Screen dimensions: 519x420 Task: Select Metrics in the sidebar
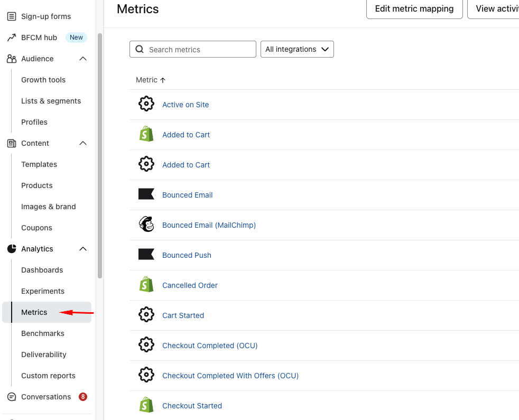coord(47,312)
